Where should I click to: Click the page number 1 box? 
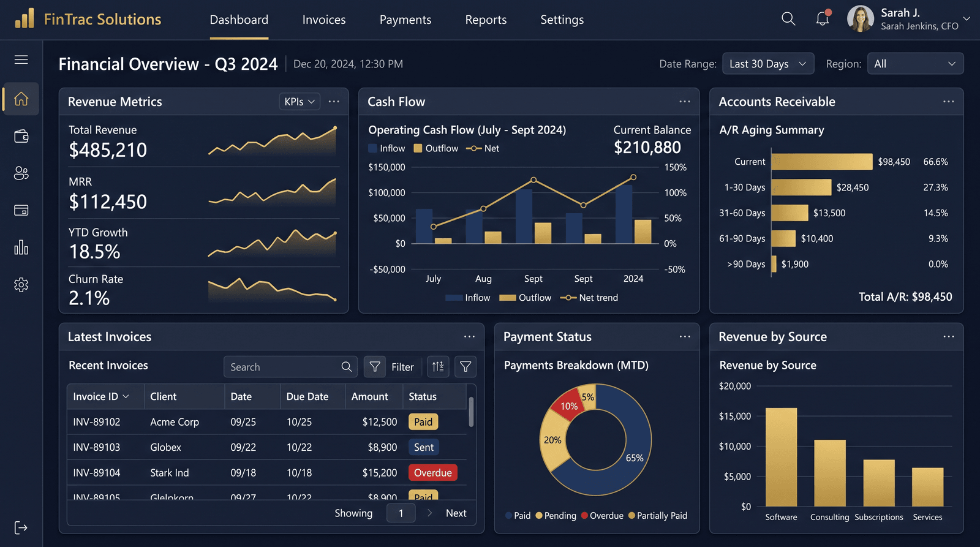[x=401, y=513]
